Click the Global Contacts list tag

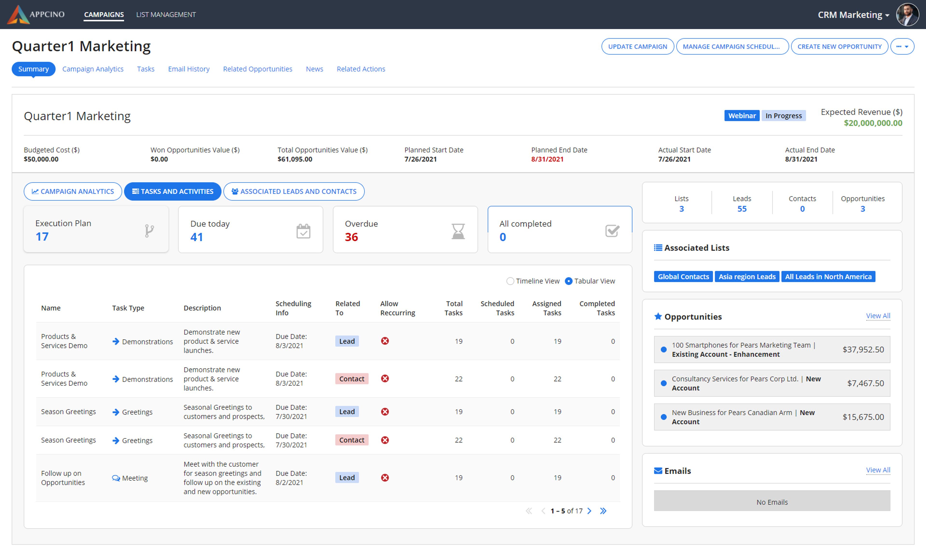[683, 277]
